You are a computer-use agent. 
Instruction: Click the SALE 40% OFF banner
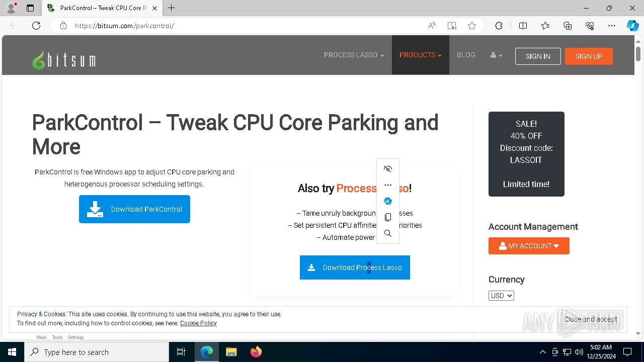[x=526, y=154]
